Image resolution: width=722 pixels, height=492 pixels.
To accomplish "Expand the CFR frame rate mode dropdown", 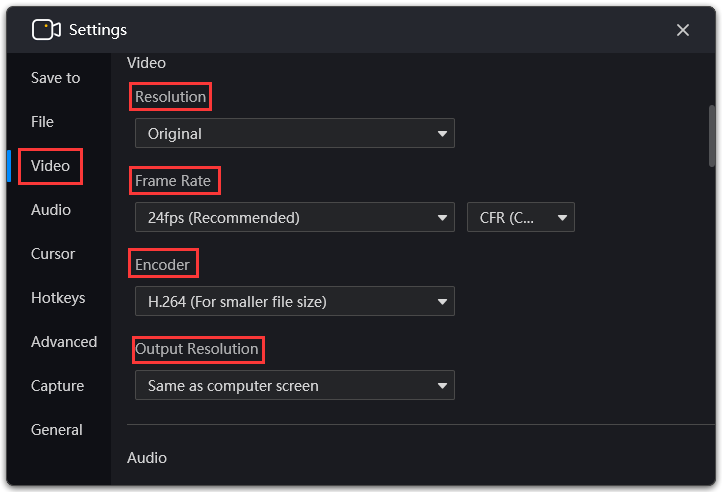I will [521, 217].
